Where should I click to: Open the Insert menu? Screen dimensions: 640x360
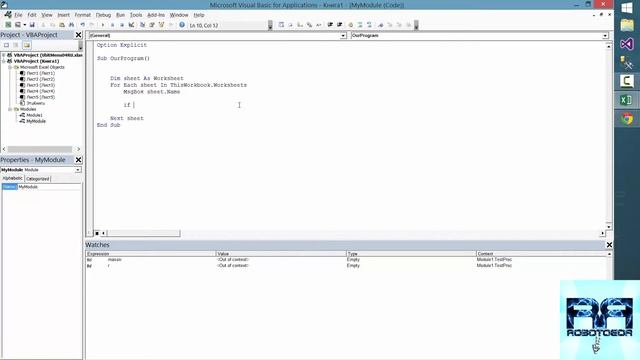[x=63, y=15]
